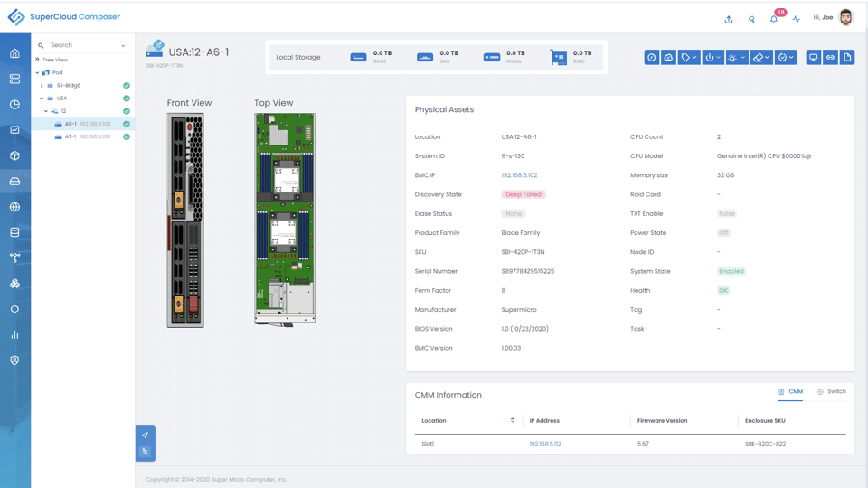Image resolution: width=868 pixels, height=488 pixels.
Task: Open the refresh-check update dropdown
Action: point(786,58)
